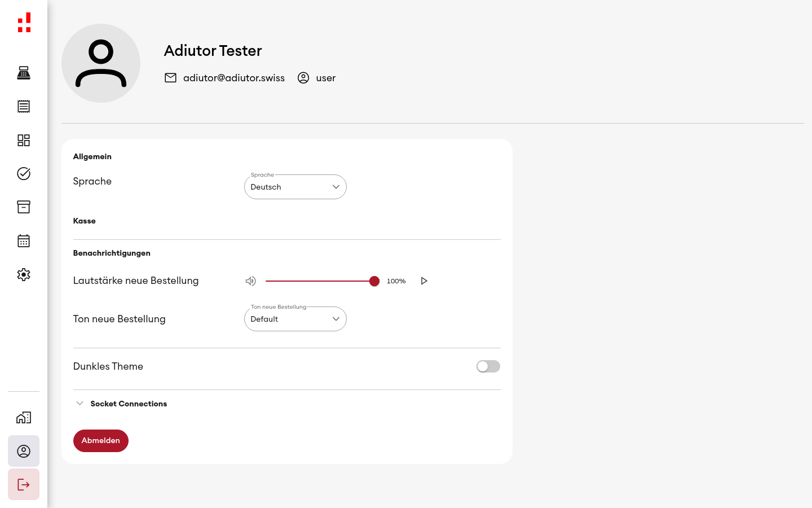Open the archive box sidebar icon
The height and width of the screenshot is (508, 812).
(24, 207)
